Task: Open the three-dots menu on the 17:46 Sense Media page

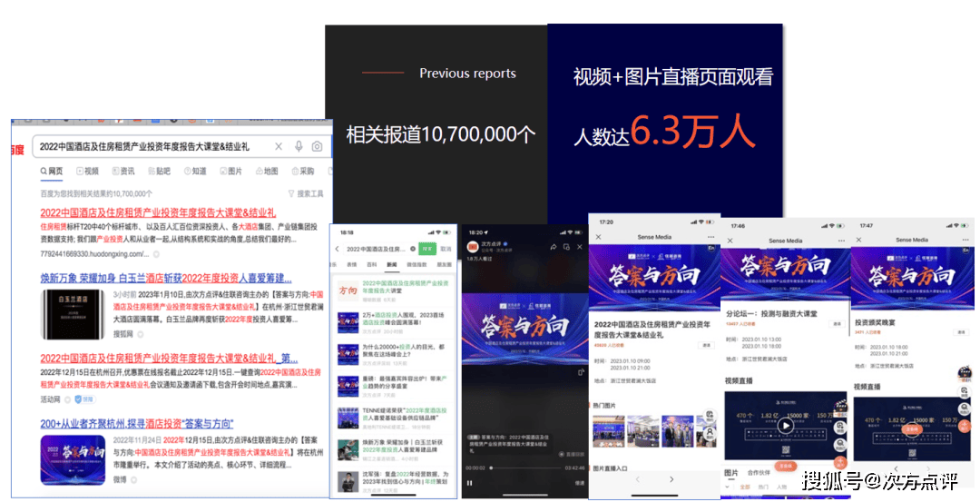Action: (840, 241)
